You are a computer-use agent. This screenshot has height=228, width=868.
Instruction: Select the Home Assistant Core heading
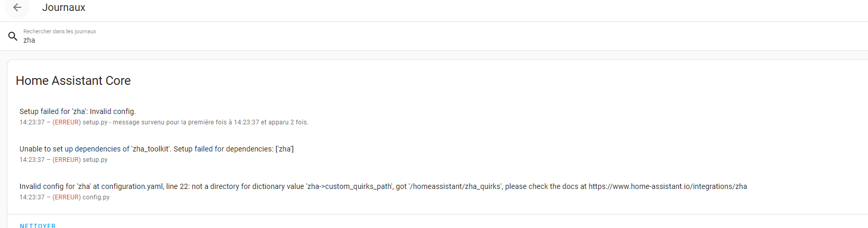point(73,81)
